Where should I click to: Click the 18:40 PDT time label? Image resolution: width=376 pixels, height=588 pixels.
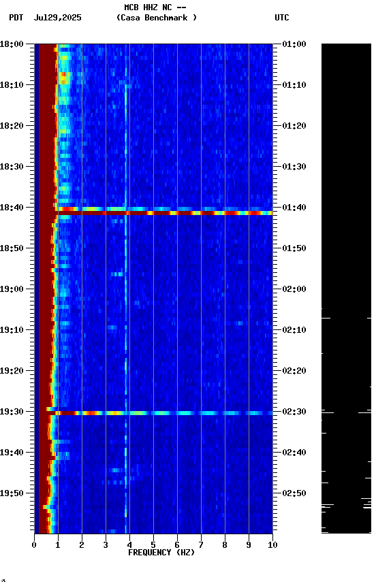(x=12, y=208)
